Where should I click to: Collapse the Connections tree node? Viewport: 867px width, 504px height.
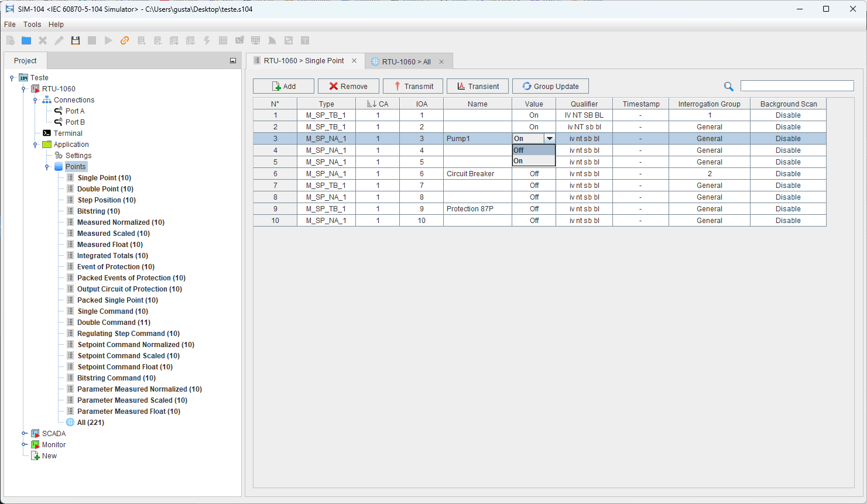pos(35,100)
